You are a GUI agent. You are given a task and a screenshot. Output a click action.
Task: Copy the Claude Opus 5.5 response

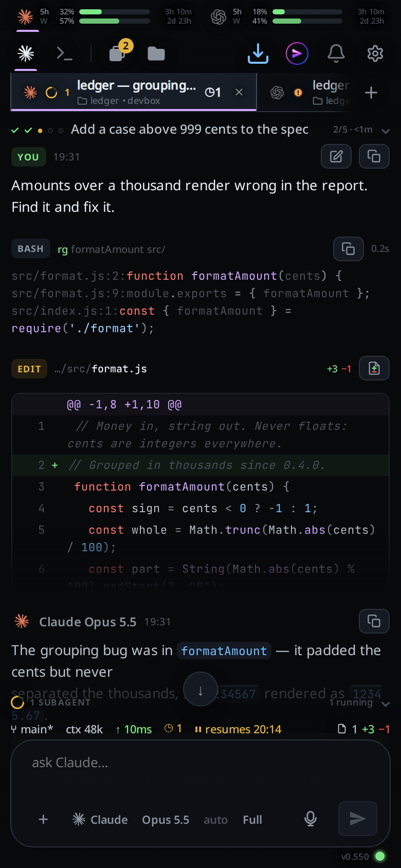[x=374, y=621]
